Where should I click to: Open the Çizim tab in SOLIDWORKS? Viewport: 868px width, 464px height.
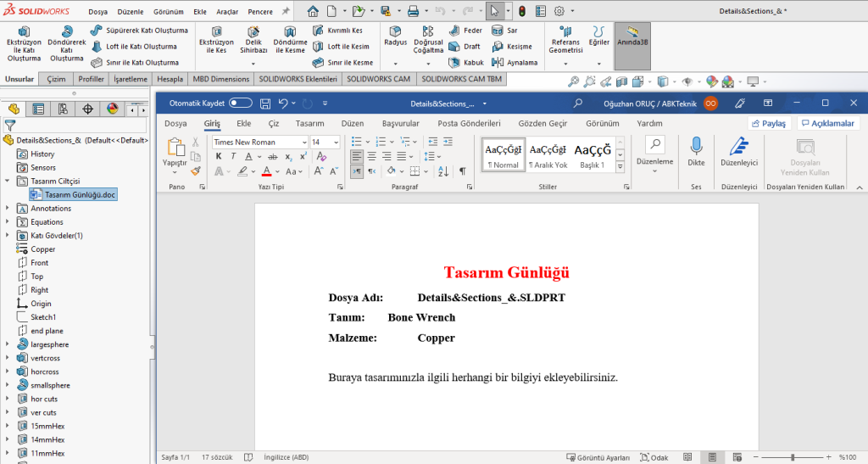[x=56, y=79]
